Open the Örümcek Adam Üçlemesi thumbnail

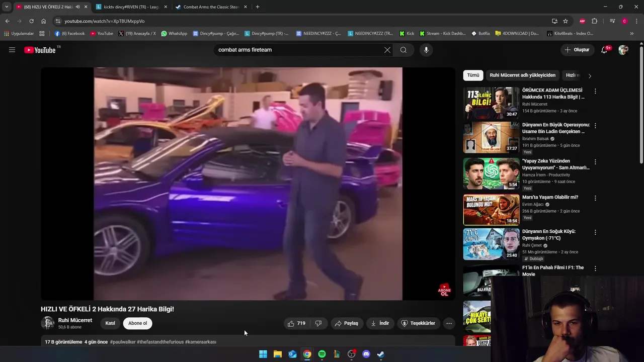[x=491, y=103]
